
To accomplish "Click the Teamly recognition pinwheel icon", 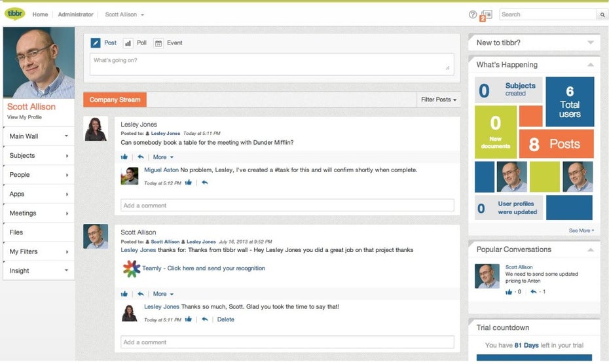I will point(131,268).
